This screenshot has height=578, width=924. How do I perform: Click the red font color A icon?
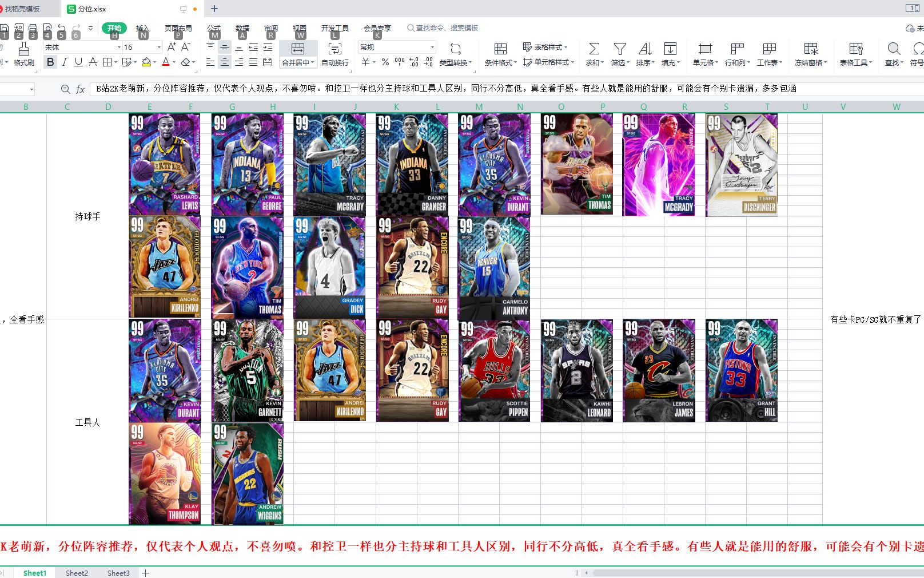point(166,62)
